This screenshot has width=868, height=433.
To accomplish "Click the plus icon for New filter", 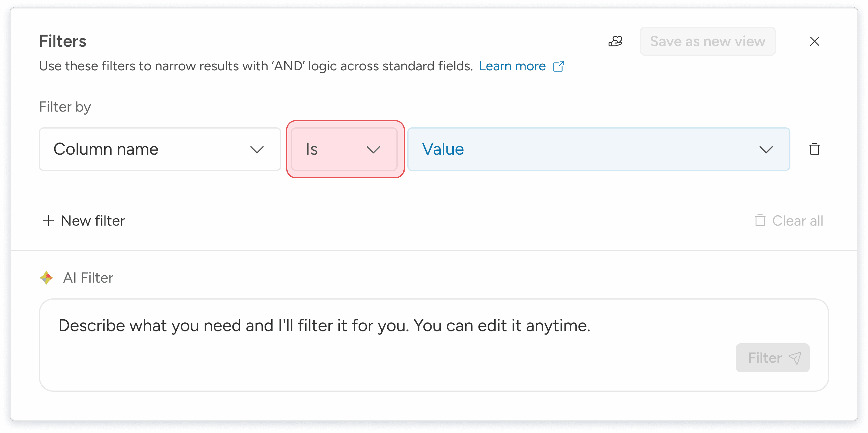I will coord(48,221).
